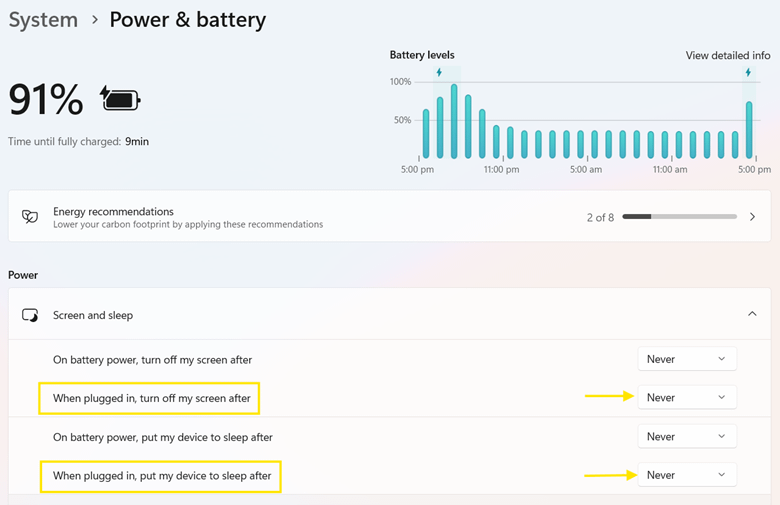Open dropdown for plugged-in sleep time
The image size is (780, 505).
(x=687, y=475)
